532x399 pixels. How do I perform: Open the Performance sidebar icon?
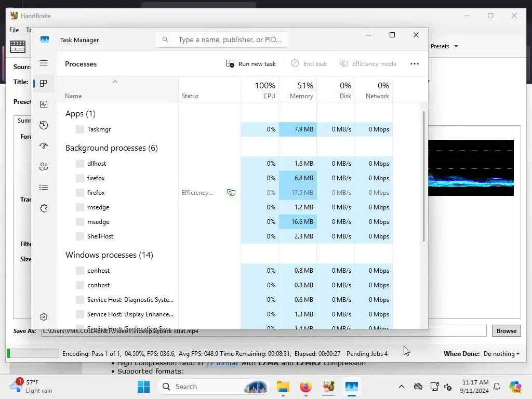44,104
